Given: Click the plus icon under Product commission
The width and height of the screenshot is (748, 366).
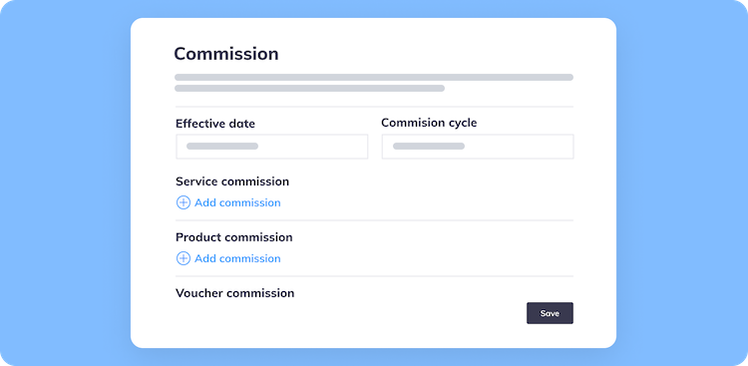Looking at the screenshot, I should 183,259.
